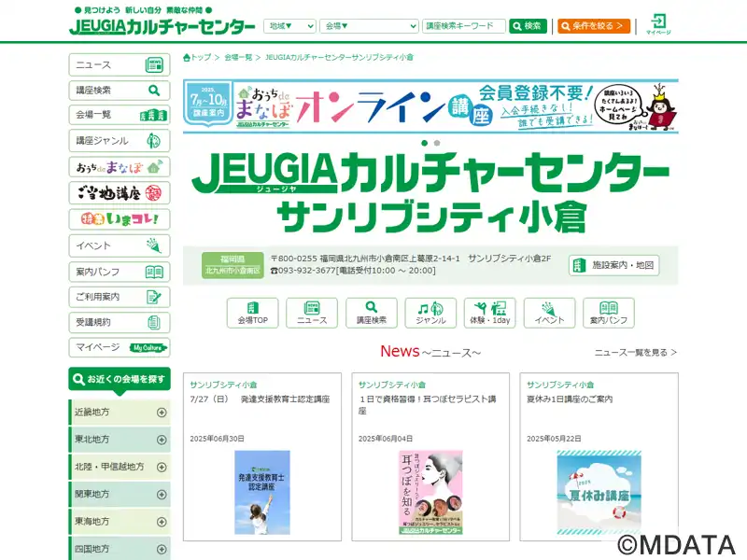
Task: Select second banner carousel dot
Action: (437, 143)
